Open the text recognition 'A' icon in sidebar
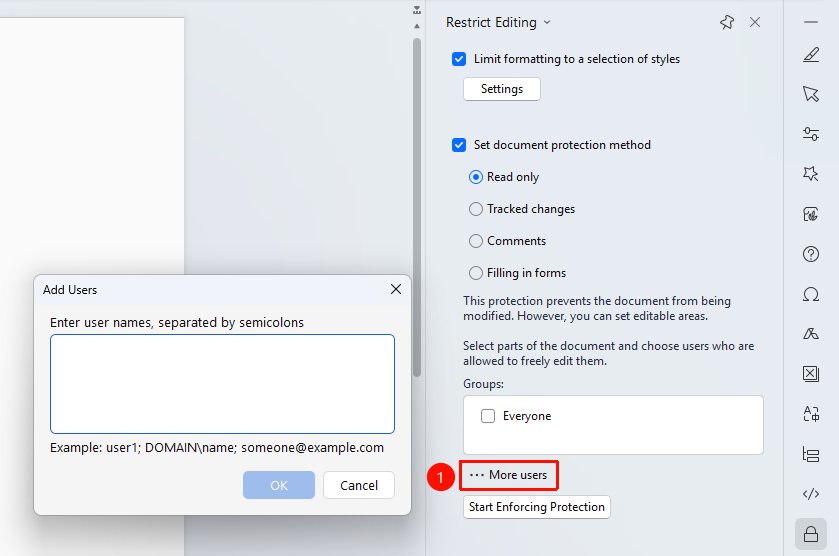 811,414
